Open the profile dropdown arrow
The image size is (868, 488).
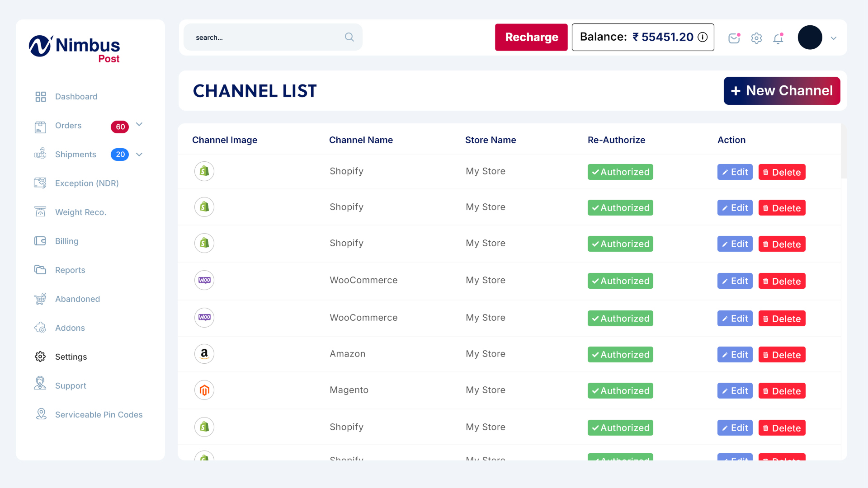(834, 38)
